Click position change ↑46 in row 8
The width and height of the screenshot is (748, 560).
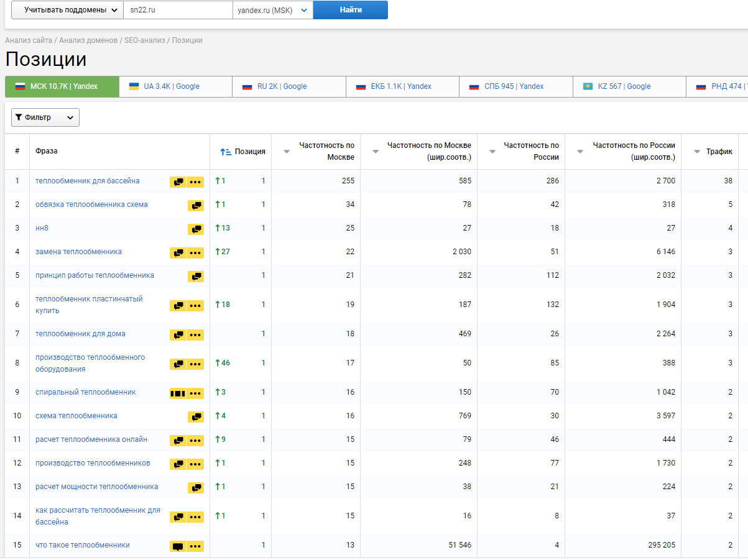[223, 363]
